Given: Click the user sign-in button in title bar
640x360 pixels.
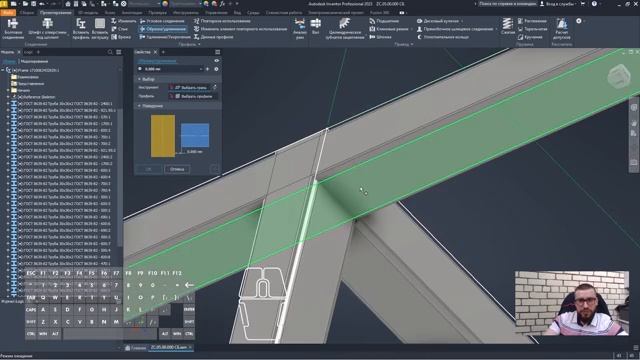Looking at the screenshot, I should pyautogui.click(x=558, y=4).
